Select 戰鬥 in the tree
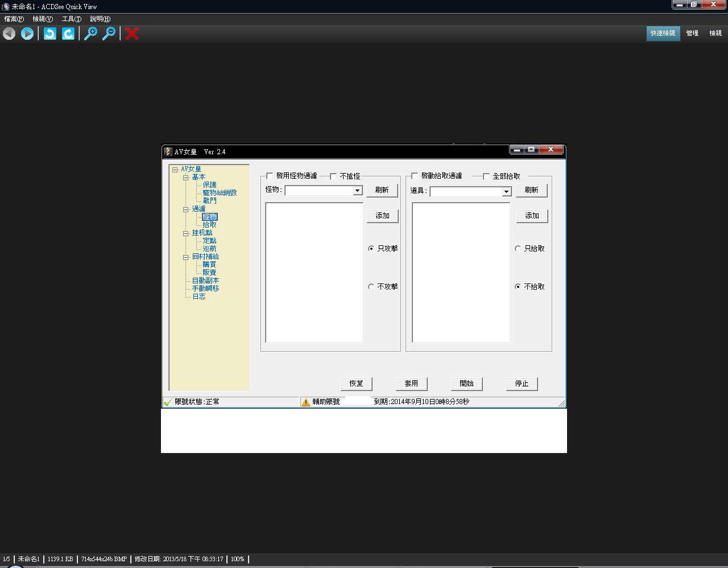The width and height of the screenshot is (728, 568). point(209,201)
